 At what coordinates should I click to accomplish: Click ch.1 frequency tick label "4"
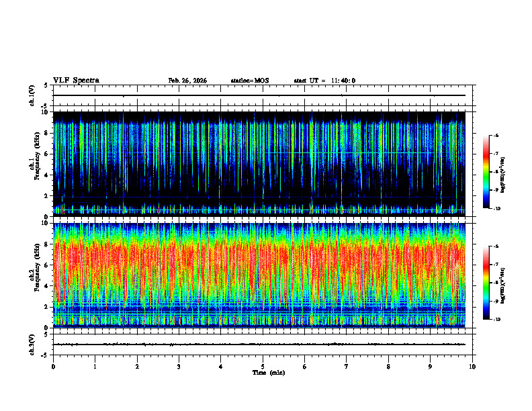(x=46, y=175)
